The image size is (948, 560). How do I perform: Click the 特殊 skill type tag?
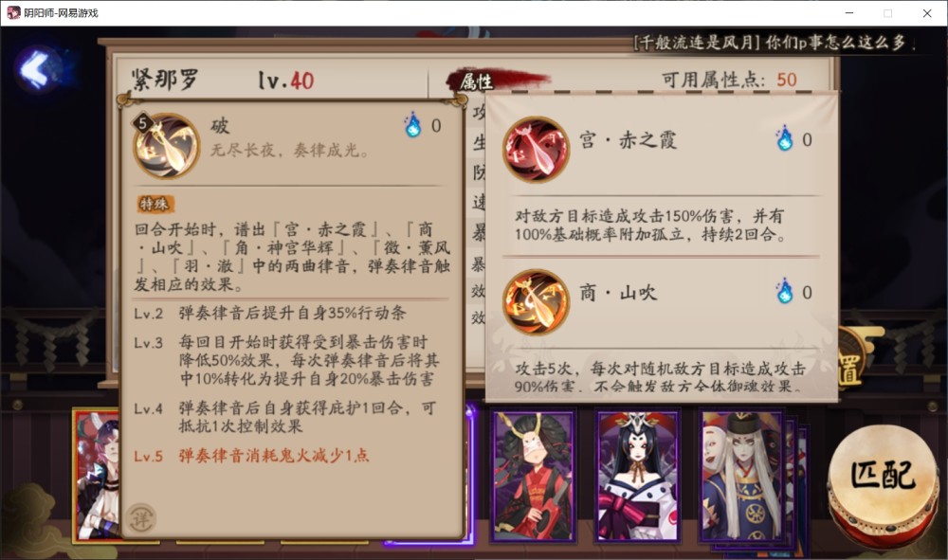pos(155,204)
